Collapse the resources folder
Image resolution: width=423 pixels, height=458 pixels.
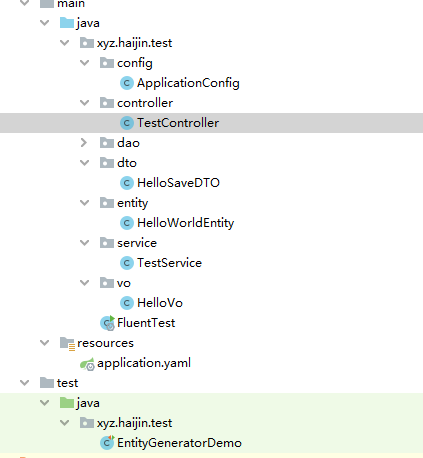45,343
